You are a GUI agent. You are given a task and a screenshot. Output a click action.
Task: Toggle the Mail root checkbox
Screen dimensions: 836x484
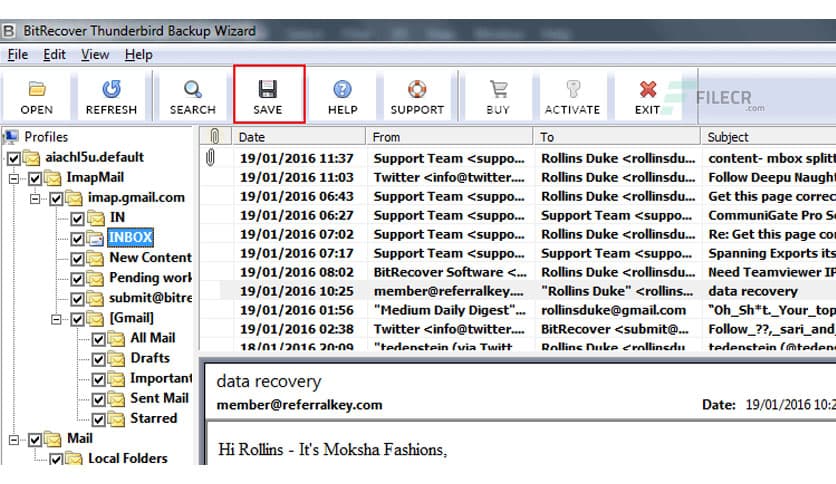tap(35, 440)
